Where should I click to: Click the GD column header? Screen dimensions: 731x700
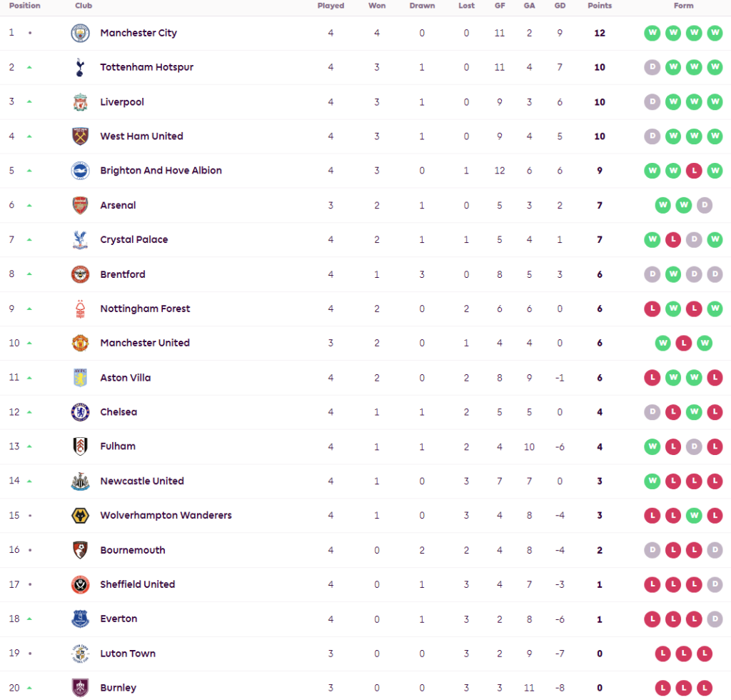(560, 6)
